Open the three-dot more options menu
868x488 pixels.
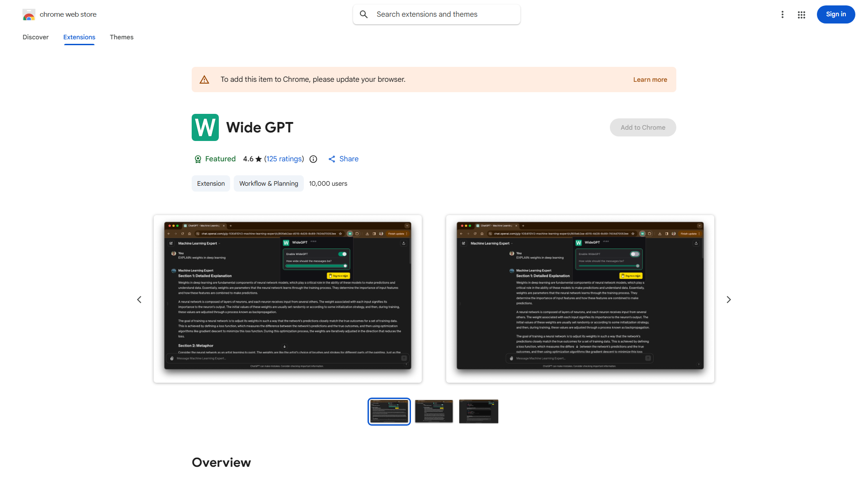(x=782, y=14)
